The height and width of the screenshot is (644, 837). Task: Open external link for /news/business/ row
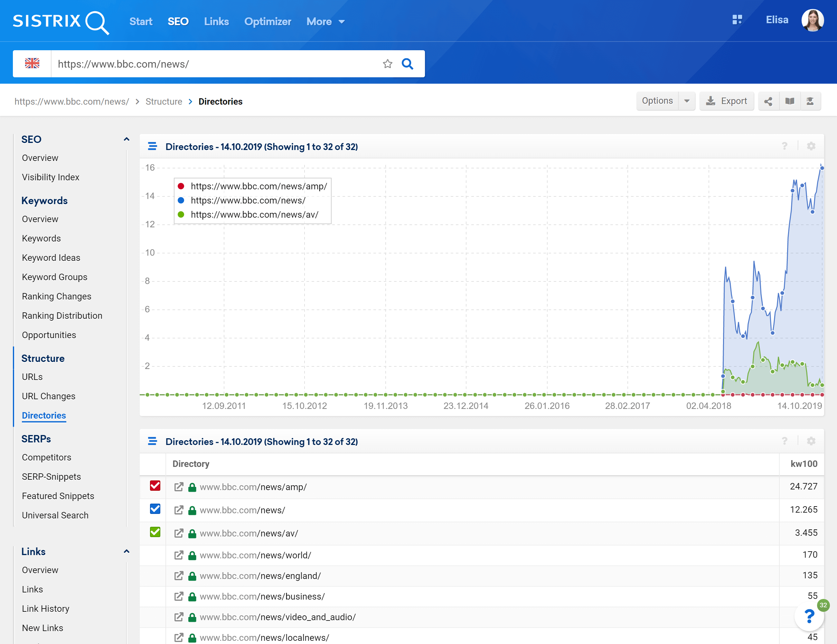pos(179,596)
